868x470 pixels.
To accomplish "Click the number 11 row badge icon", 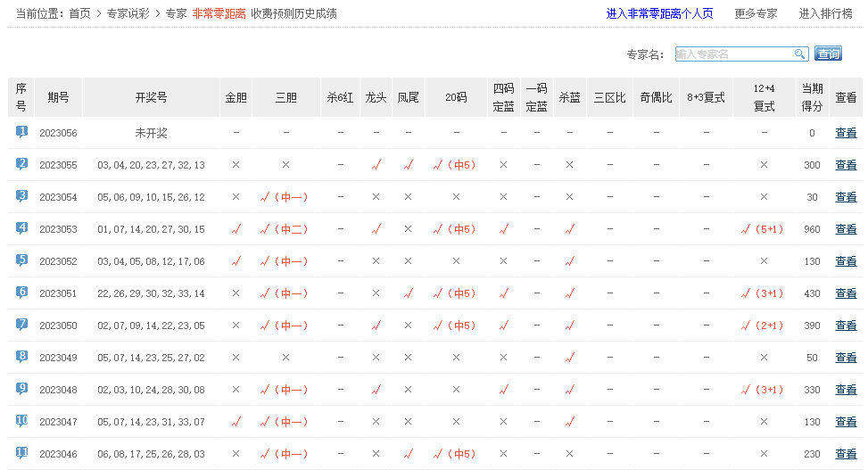I will pos(21,453).
